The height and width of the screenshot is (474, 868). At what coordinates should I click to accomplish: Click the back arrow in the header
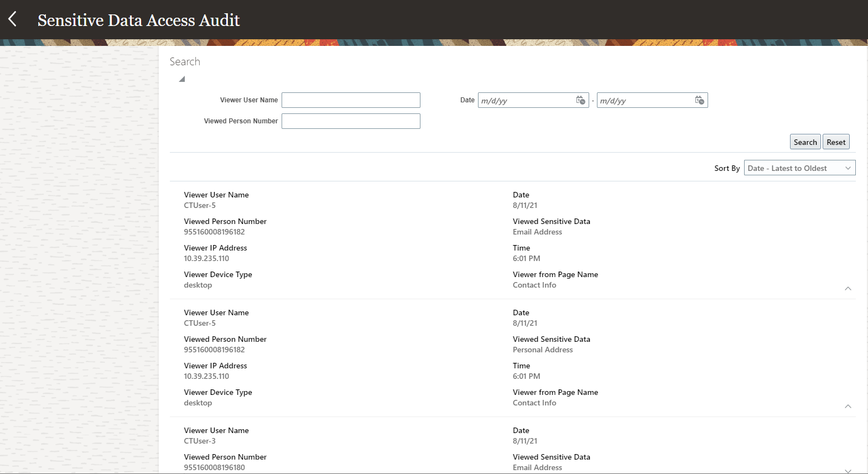pyautogui.click(x=13, y=19)
